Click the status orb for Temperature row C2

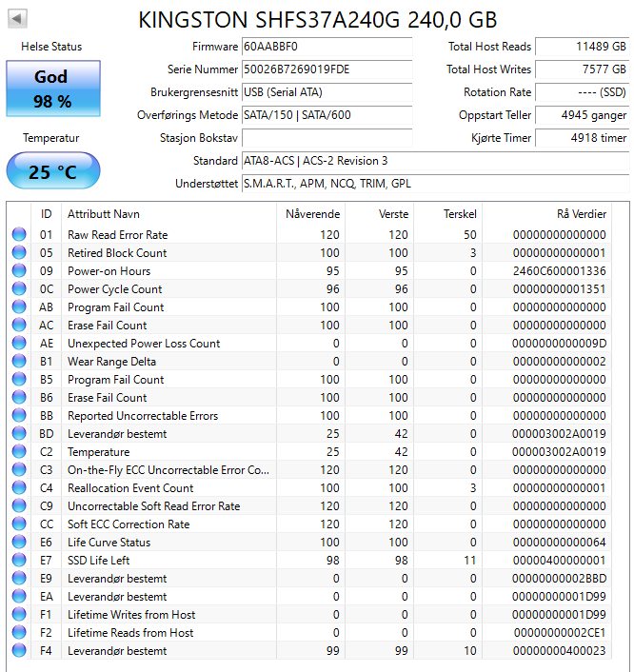pos(19,452)
